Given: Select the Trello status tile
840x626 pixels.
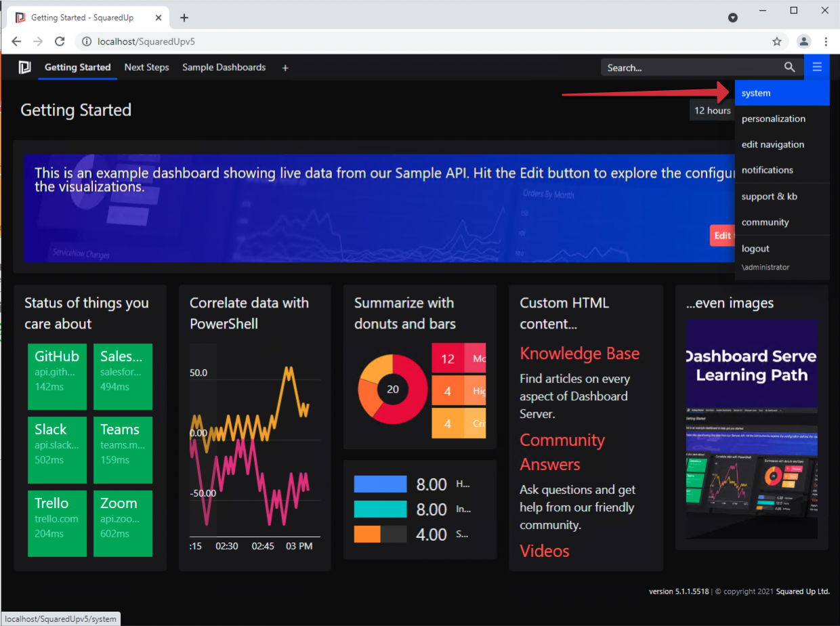Looking at the screenshot, I should (x=57, y=524).
